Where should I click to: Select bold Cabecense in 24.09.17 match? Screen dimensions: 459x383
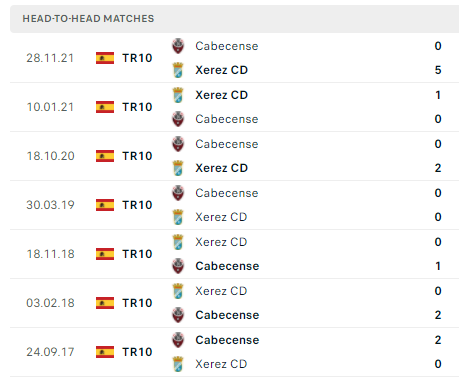pos(227,340)
